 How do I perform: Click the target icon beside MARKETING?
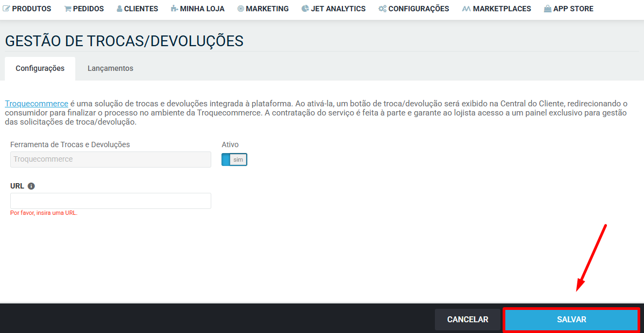(241, 9)
